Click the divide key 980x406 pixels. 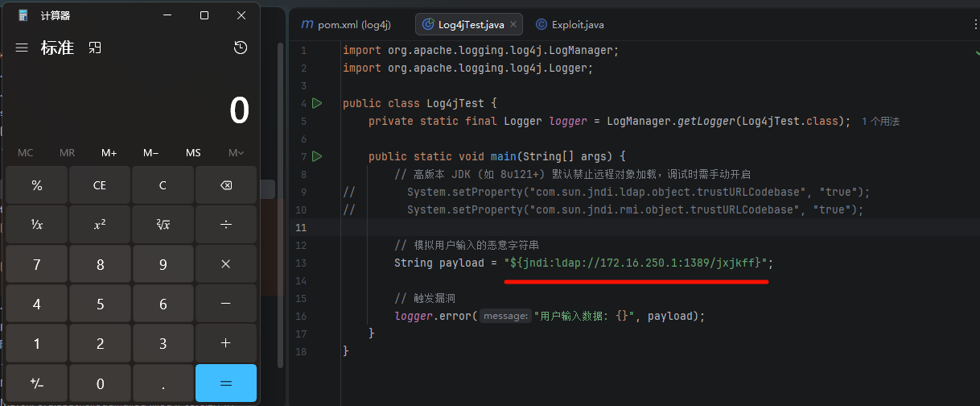coord(226,225)
